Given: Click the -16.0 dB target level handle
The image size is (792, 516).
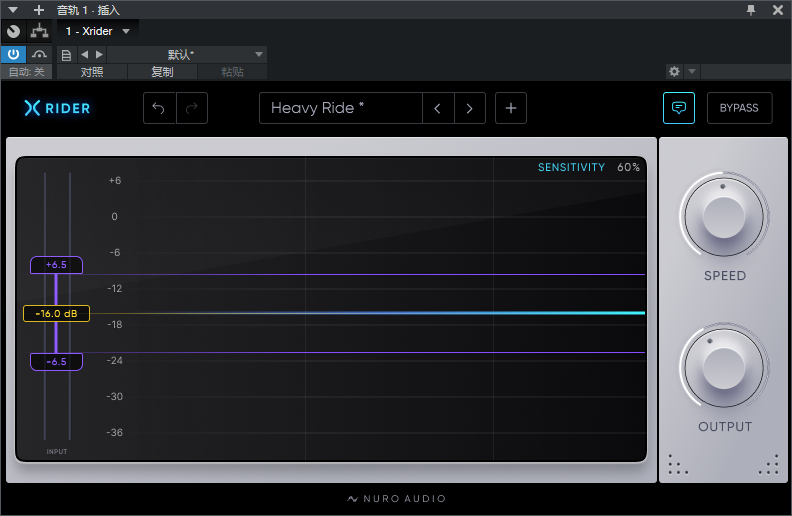Looking at the screenshot, I should (x=56, y=314).
